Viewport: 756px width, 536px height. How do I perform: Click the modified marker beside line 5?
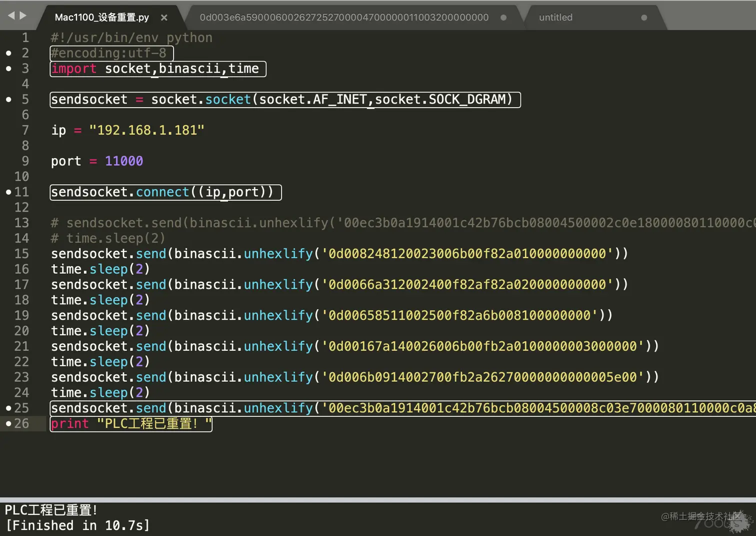point(8,100)
